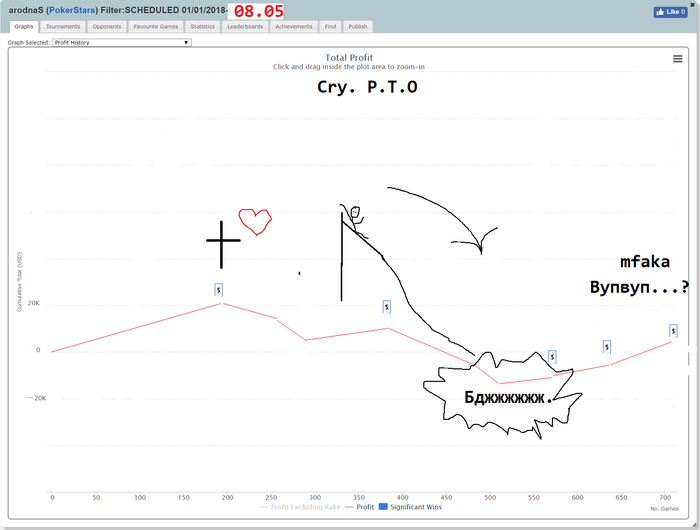Click the No. Games axis title

[x=664, y=509]
